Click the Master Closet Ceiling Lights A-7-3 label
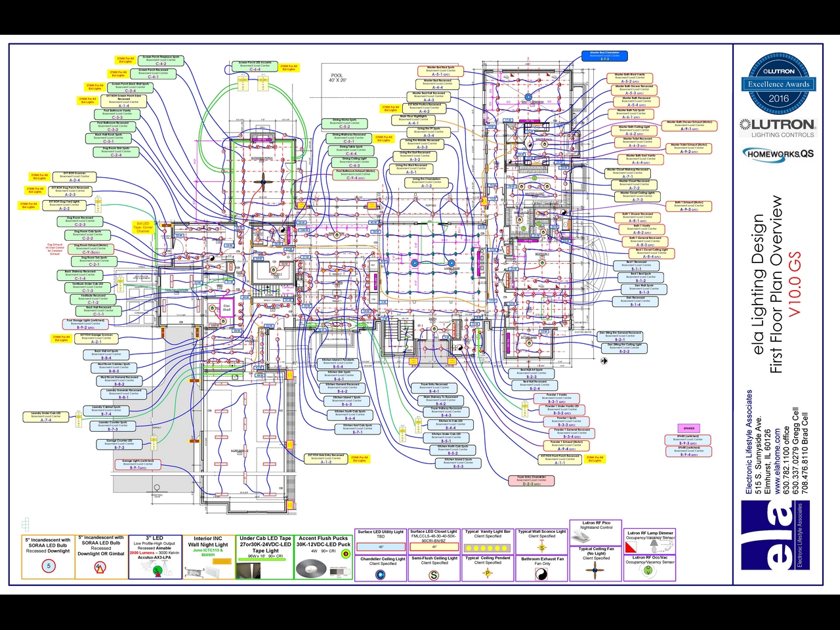This screenshot has height=630, width=840. coord(638,196)
